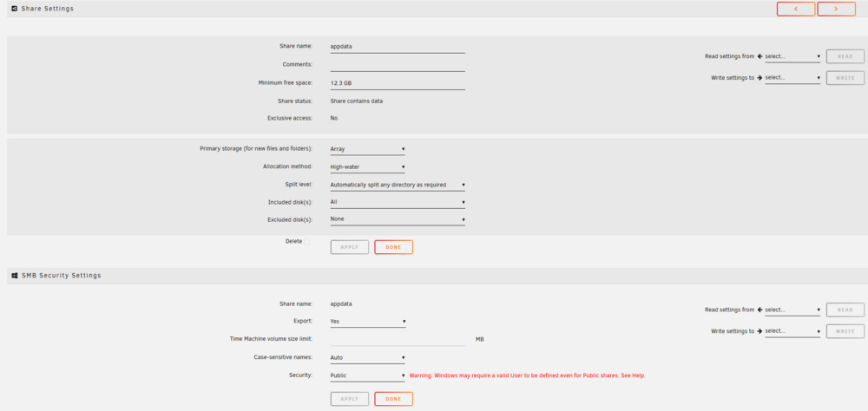
Task: Click the 'MB' unit label
Action: pyautogui.click(x=479, y=339)
